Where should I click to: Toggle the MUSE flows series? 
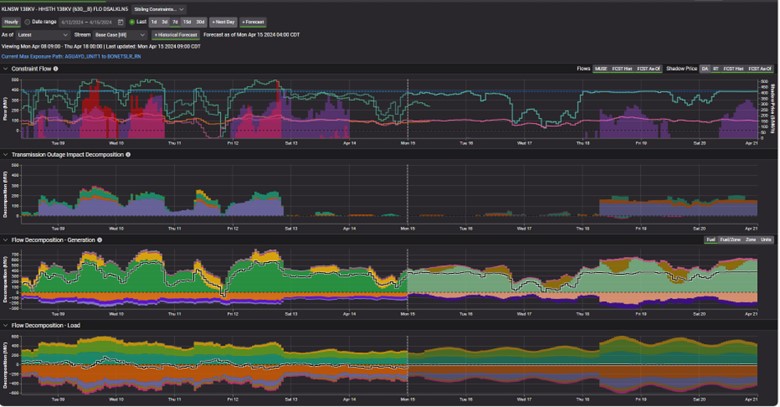tap(601, 69)
